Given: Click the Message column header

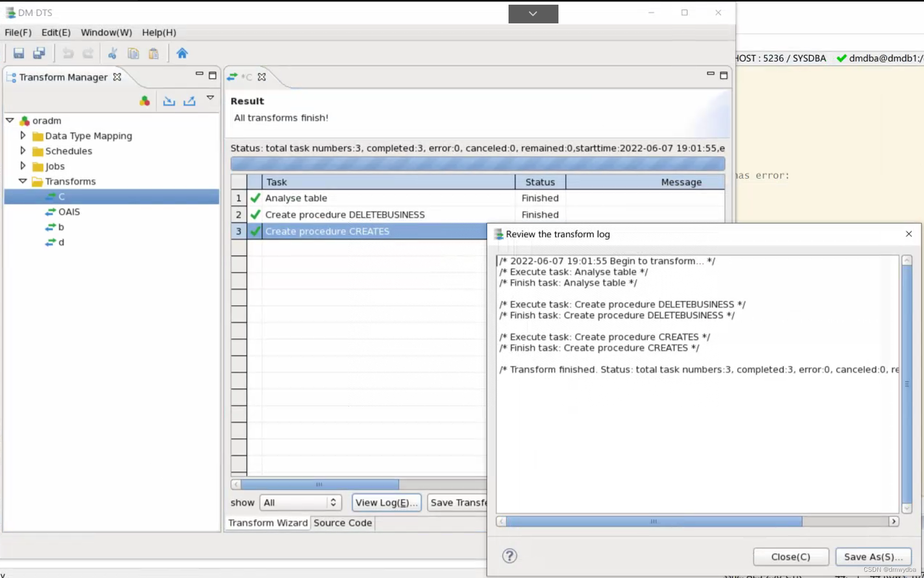Looking at the screenshot, I should click(645, 182).
